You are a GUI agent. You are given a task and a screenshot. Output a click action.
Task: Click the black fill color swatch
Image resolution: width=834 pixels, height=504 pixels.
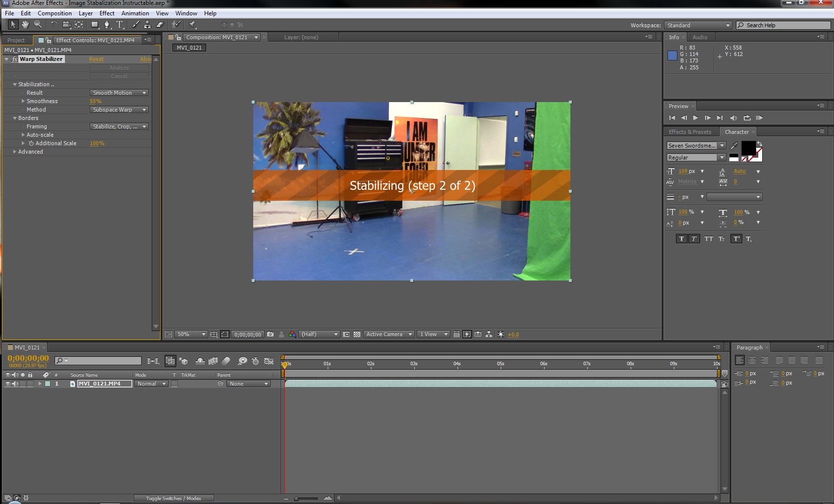748,148
